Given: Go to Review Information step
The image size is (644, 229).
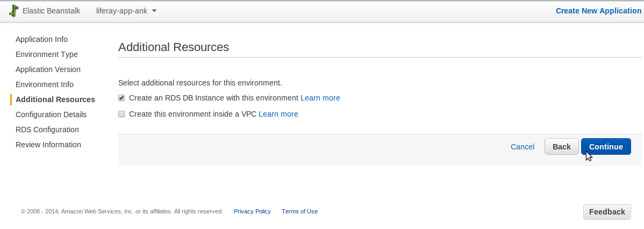Looking at the screenshot, I should [x=48, y=145].
